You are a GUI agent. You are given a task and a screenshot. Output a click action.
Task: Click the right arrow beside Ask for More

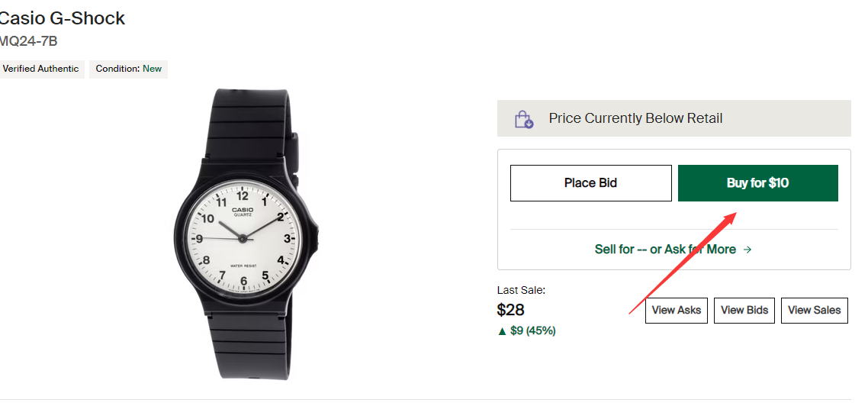pos(747,250)
